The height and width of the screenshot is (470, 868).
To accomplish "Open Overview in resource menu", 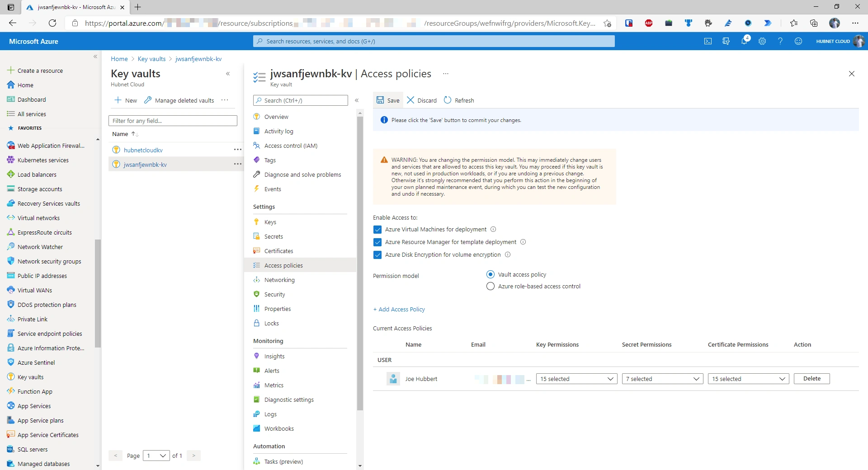I will coord(276,117).
